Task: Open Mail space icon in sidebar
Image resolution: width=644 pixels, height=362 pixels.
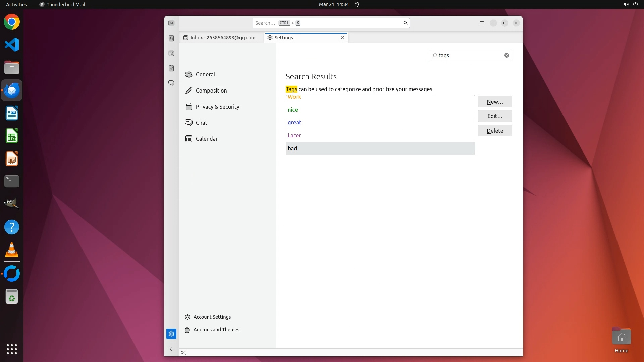Action: (171, 23)
